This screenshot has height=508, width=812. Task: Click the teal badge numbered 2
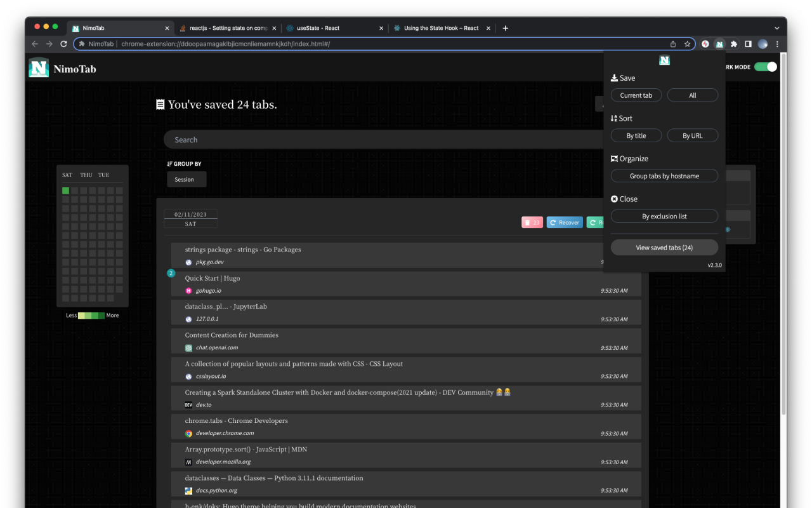pyautogui.click(x=171, y=273)
